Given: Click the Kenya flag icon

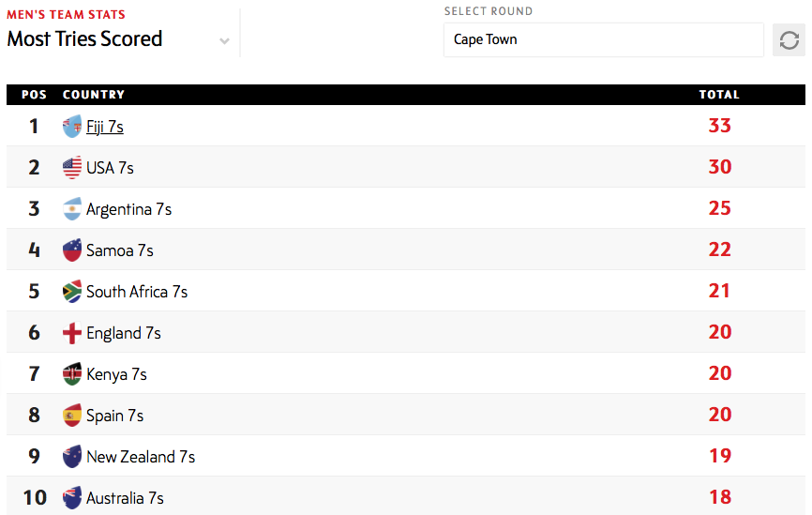Looking at the screenshot, I should tap(72, 374).
